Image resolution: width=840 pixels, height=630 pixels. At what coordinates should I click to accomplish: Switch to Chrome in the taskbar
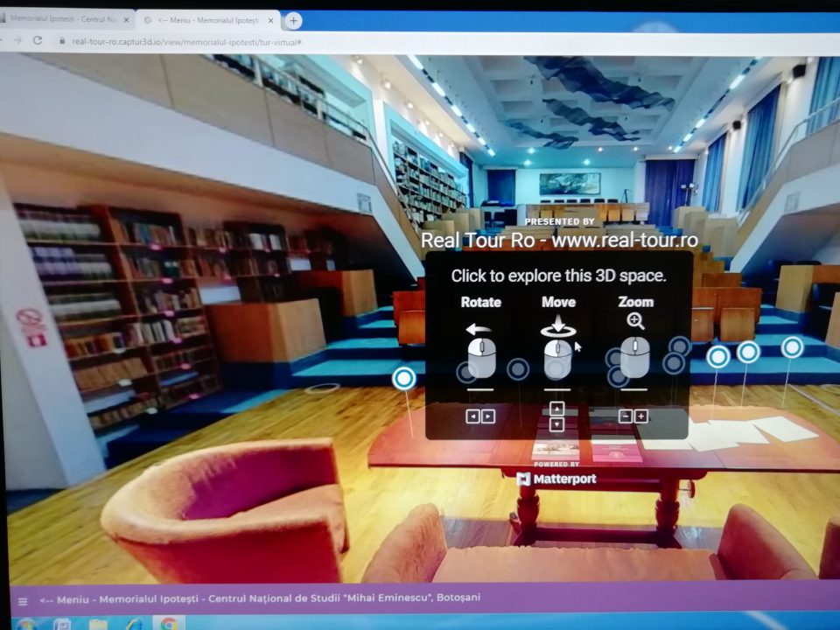click(x=169, y=624)
